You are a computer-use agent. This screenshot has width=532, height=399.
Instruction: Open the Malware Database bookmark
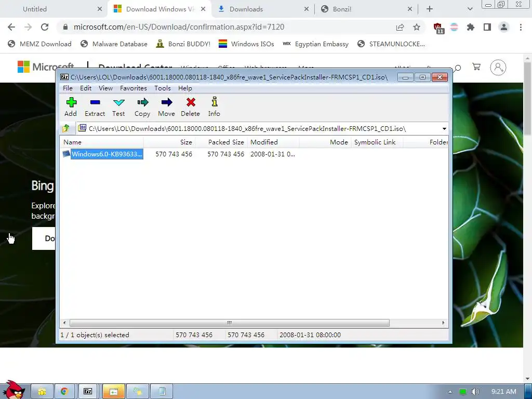(114, 44)
